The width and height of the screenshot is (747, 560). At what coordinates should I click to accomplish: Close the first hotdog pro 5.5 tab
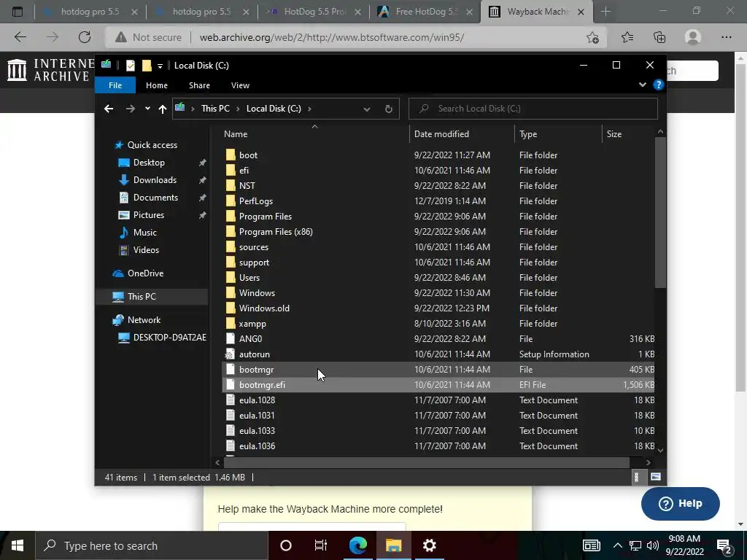coord(134,12)
